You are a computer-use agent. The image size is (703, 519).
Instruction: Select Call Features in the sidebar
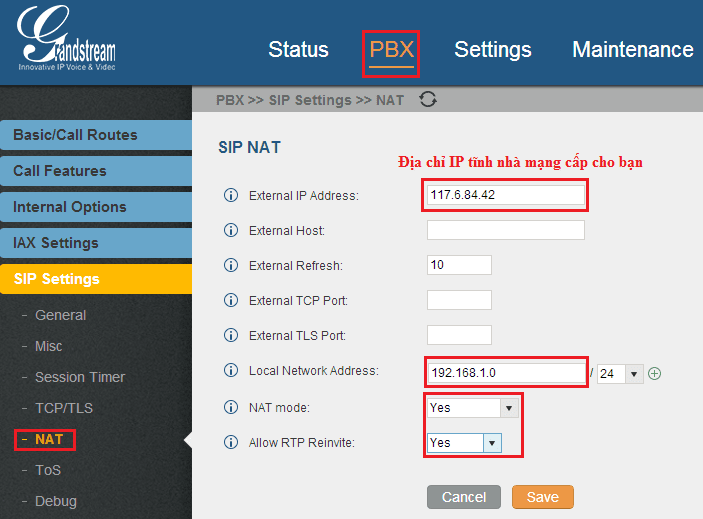pyautogui.click(x=96, y=171)
